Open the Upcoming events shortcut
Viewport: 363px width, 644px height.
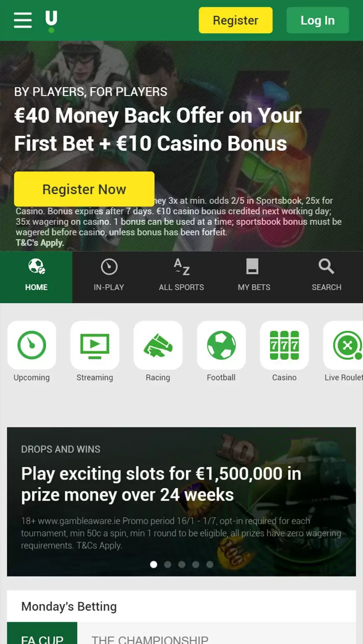coord(32,345)
